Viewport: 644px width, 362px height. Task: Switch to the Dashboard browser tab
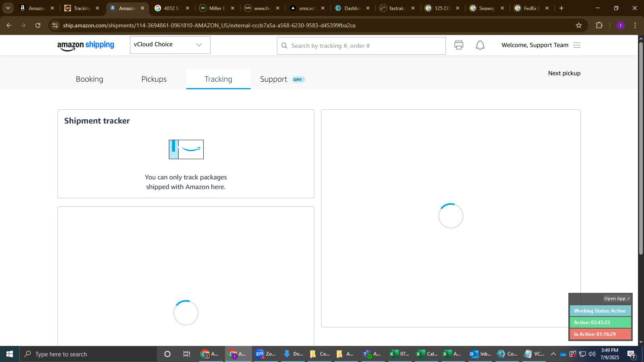[x=352, y=8]
